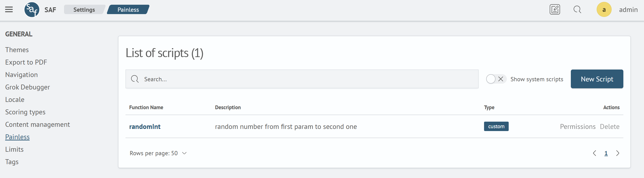Select the Painless breadcrumb tab
Screen dimensions: 644x178
point(128,10)
